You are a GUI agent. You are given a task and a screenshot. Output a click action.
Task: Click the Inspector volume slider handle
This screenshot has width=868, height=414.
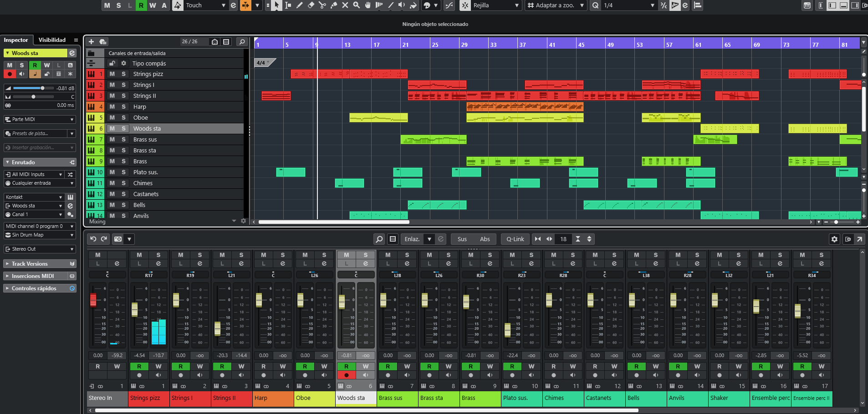tap(42, 88)
